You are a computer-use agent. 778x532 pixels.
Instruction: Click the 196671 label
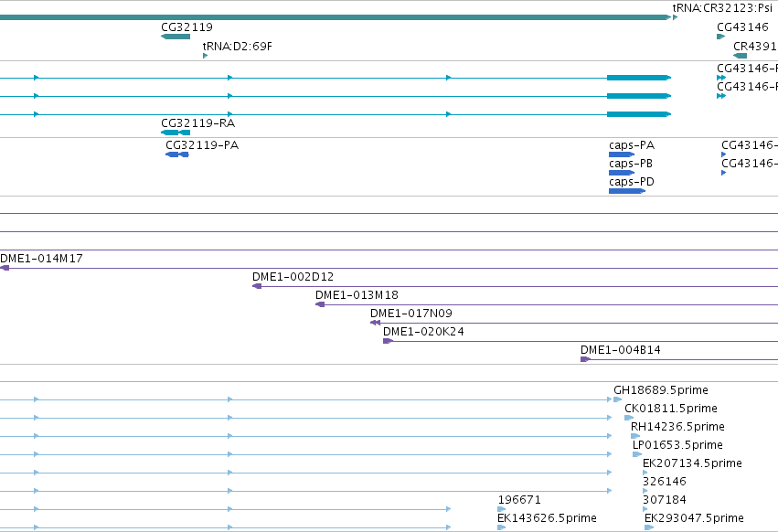coord(519,500)
